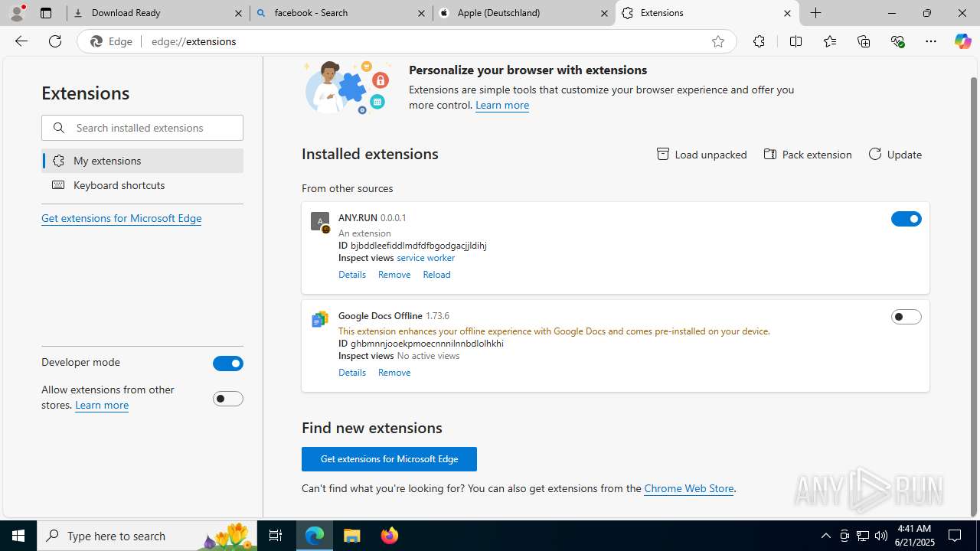This screenshot has width=980, height=551.
Task: Open Keyboard shortcuts in sidebar
Action: pyautogui.click(x=142, y=185)
